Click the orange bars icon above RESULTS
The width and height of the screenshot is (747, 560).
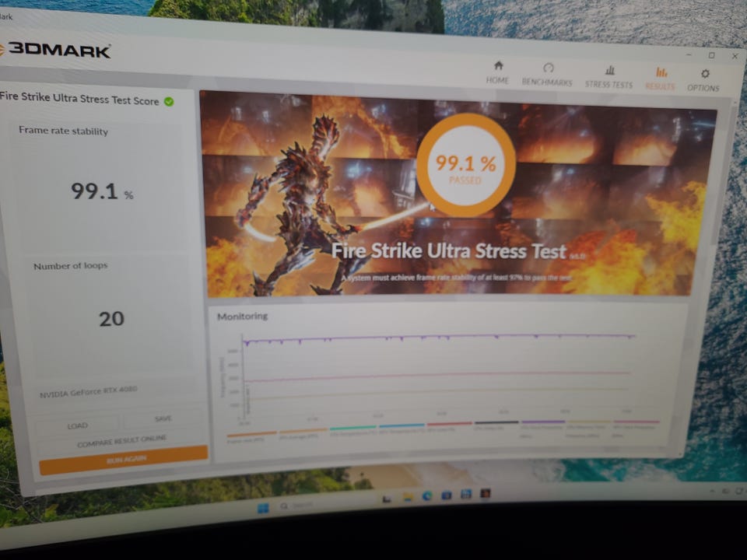pyautogui.click(x=661, y=72)
